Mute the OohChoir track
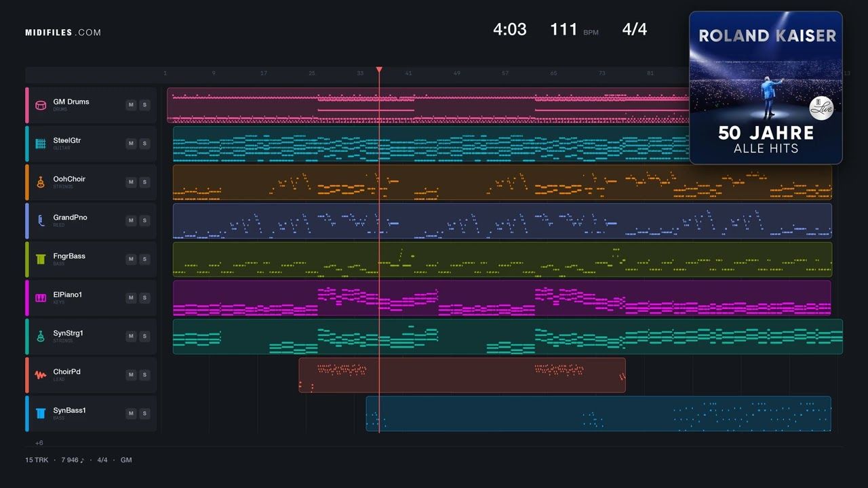The image size is (868, 488). (131, 182)
